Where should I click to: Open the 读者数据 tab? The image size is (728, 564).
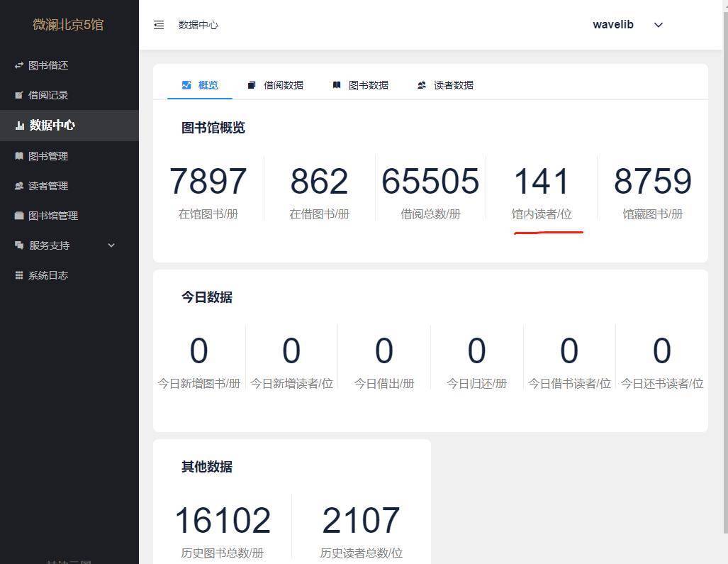tap(446, 85)
